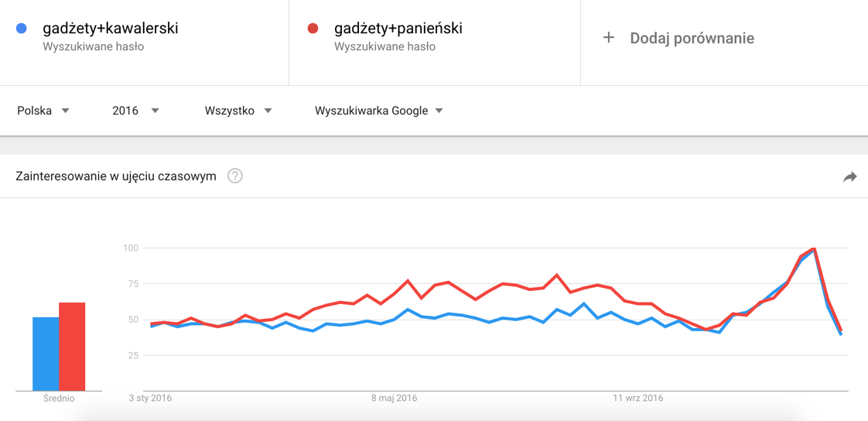Click the 8 maj 2016 axis label
Image resolution: width=868 pixels, height=421 pixels.
(394, 399)
